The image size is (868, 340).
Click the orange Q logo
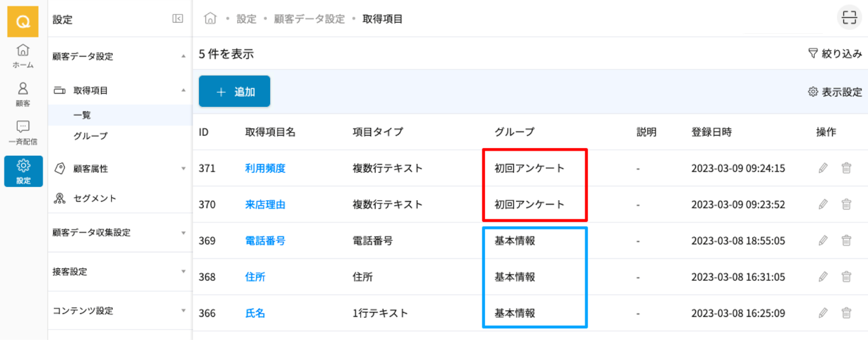click(23, 22)
